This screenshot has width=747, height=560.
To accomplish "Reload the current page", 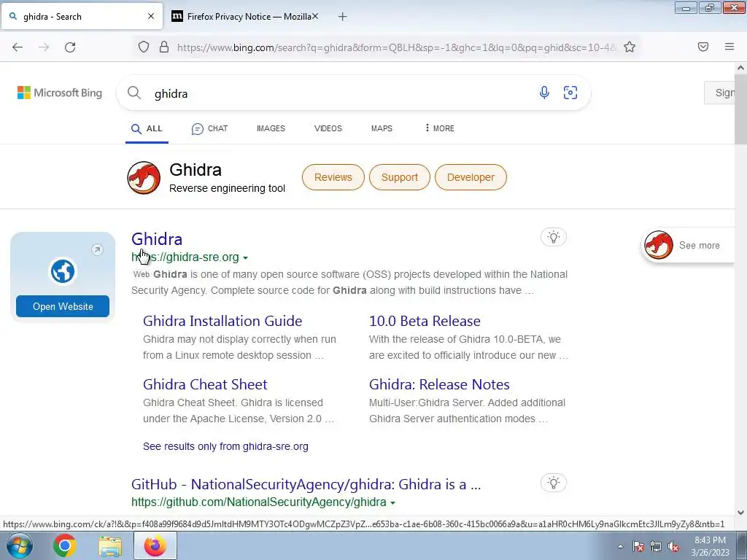I will tap(70, 47).
